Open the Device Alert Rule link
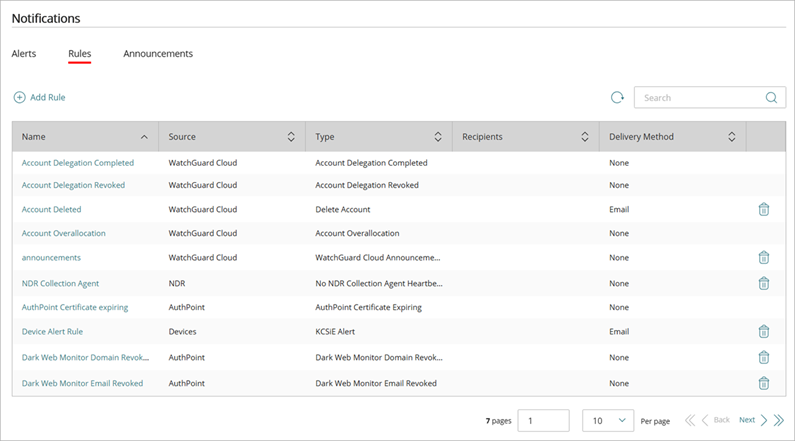 (52, 332)
